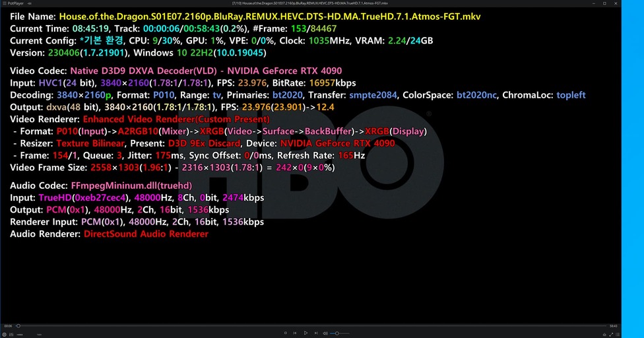Show the playlist panel icon
The width and height of the screenshot is (644, 338).
coord(618,334)
